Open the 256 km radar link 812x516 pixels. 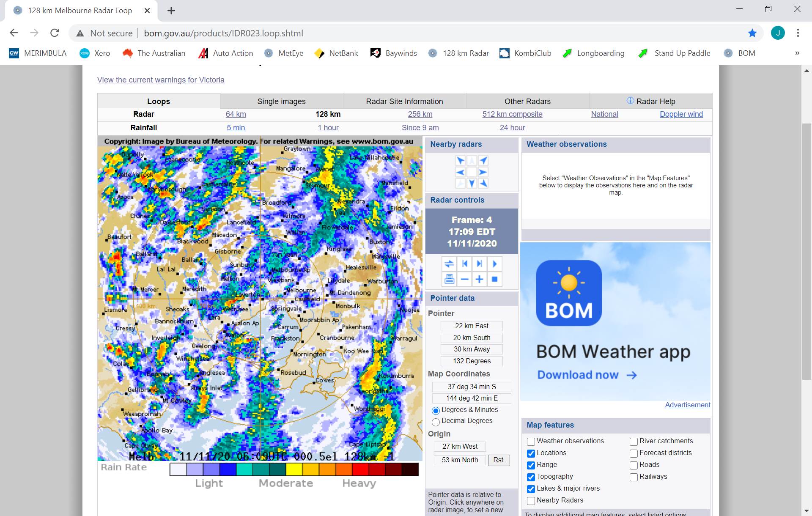click(420, 114)
